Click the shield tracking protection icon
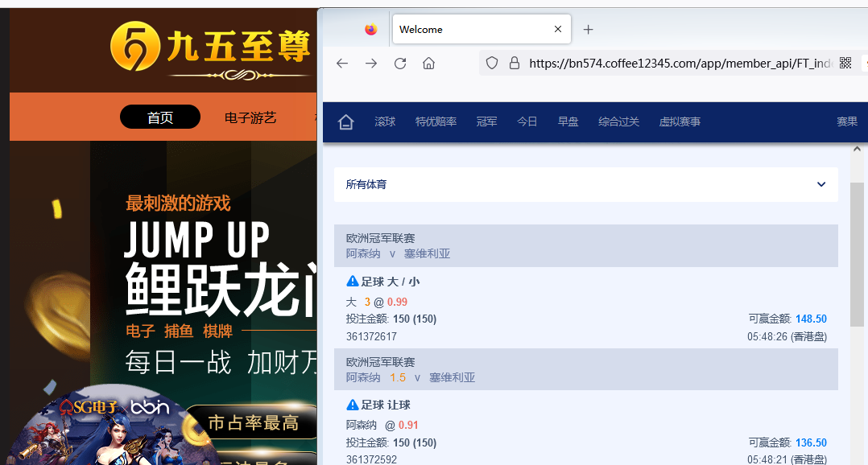Image resolution: width=868 pixels, height=465 pixels. coord(492,64)
